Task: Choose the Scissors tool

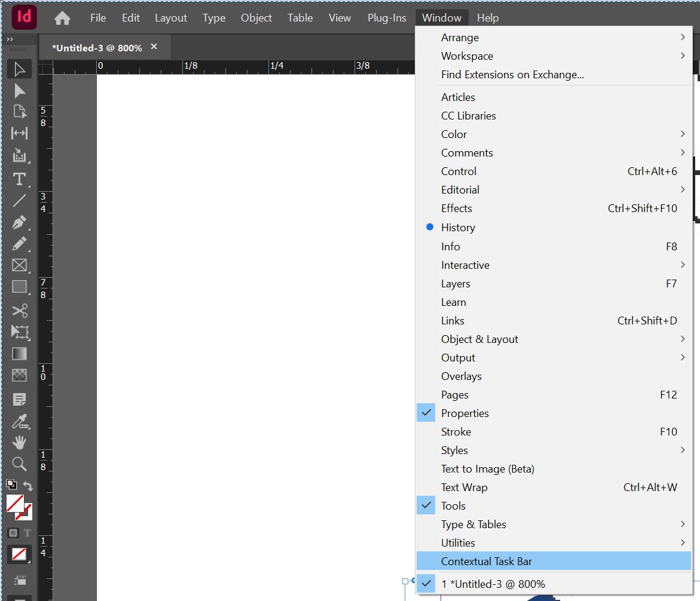Action: pos(20,311)
